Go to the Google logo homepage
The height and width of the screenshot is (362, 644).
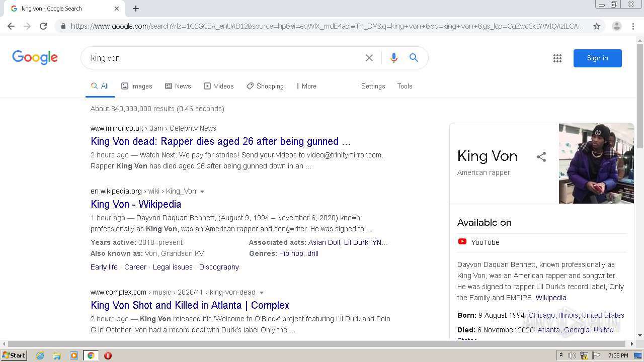[x=35, y=57]
